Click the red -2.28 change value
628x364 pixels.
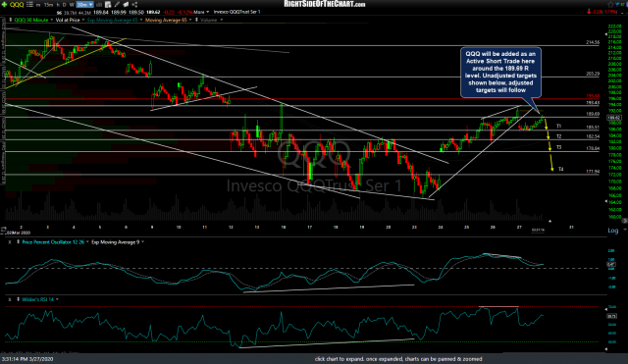click(x=597, y=12)
